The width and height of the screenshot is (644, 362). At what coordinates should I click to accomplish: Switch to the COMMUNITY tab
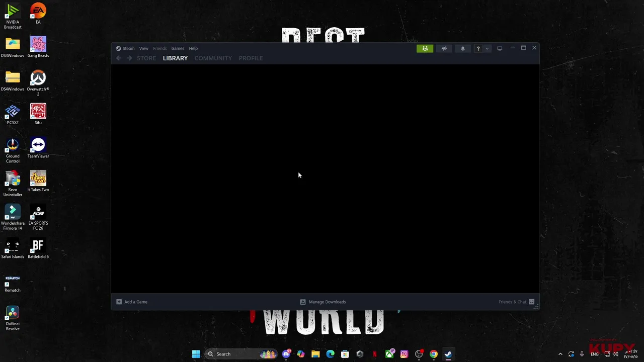pos(213,58)
